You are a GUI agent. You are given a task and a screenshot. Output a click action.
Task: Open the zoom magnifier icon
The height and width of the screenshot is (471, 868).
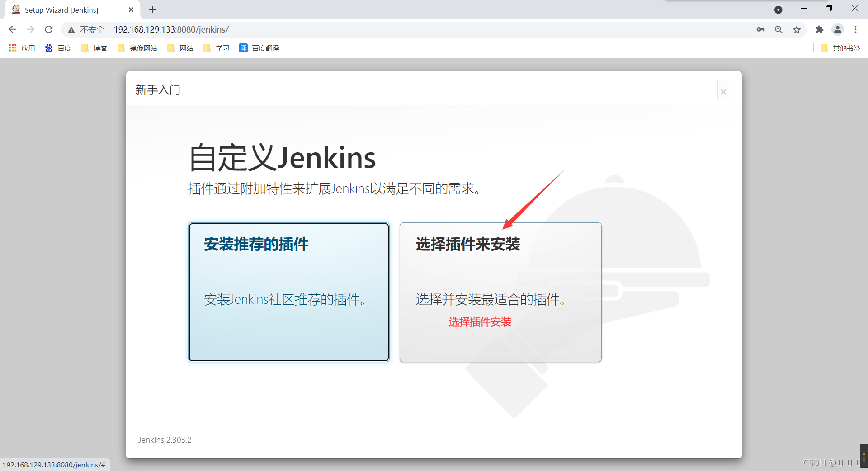click(x=778, y=29)
